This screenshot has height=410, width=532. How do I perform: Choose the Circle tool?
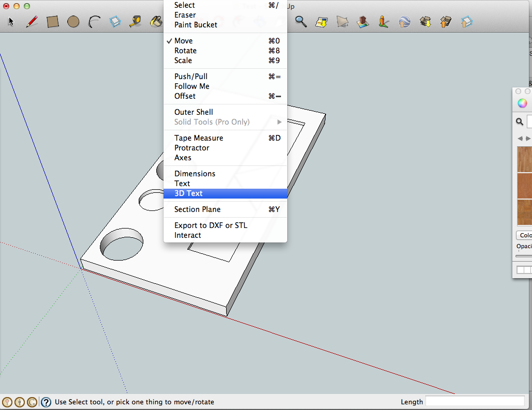(73, 22)
